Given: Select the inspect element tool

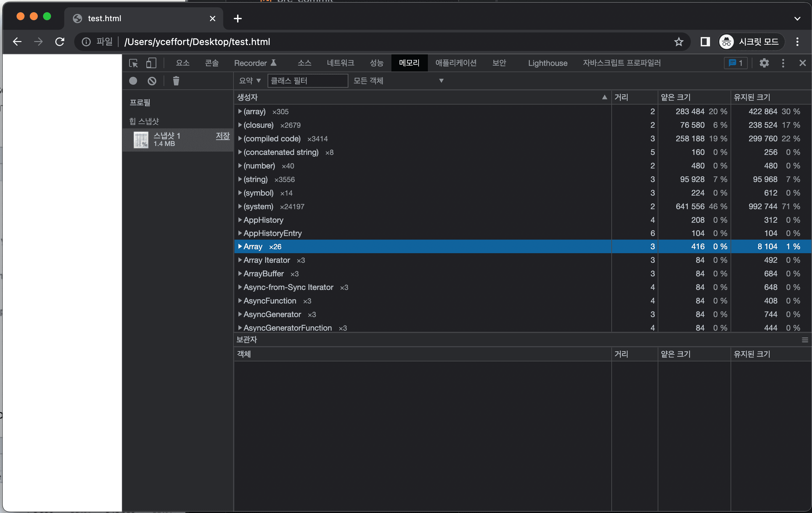Looking at the screenshot, I should 133,63.
